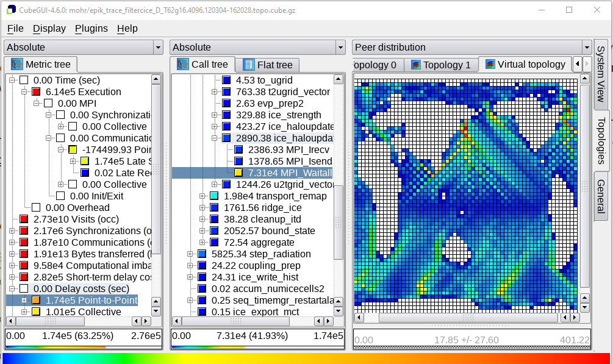Image resolution: width=613 pixels, height=364 pixels.
Task: Click yellow color box beside MPI_Waitall
Action: (238, 173)
